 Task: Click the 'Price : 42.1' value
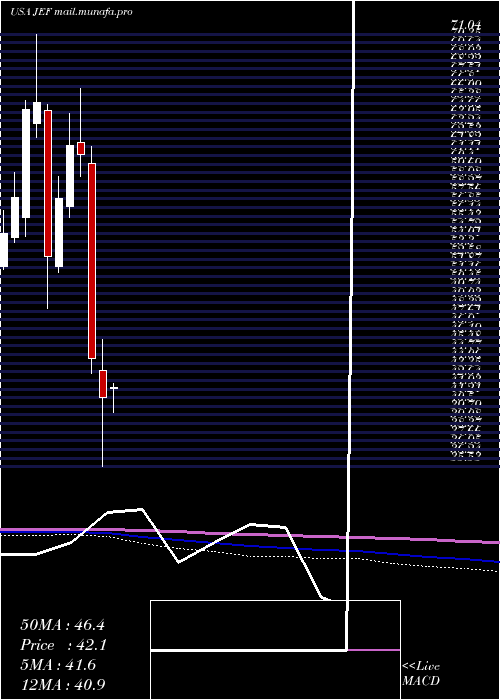point(64,645)
